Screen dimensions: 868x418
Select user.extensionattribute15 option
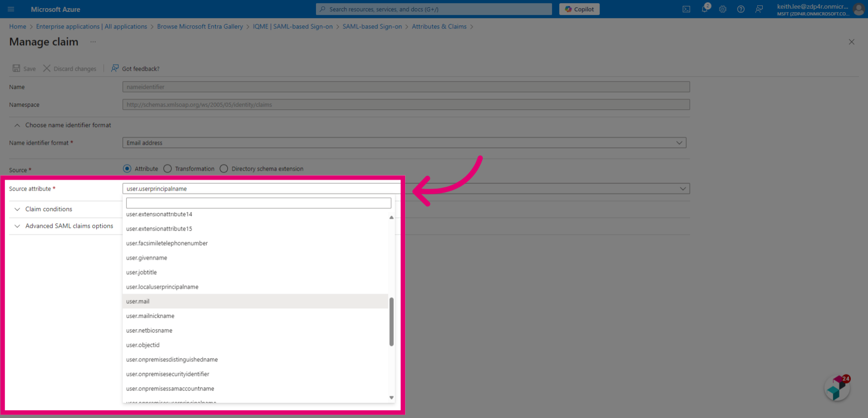point(255,229)
